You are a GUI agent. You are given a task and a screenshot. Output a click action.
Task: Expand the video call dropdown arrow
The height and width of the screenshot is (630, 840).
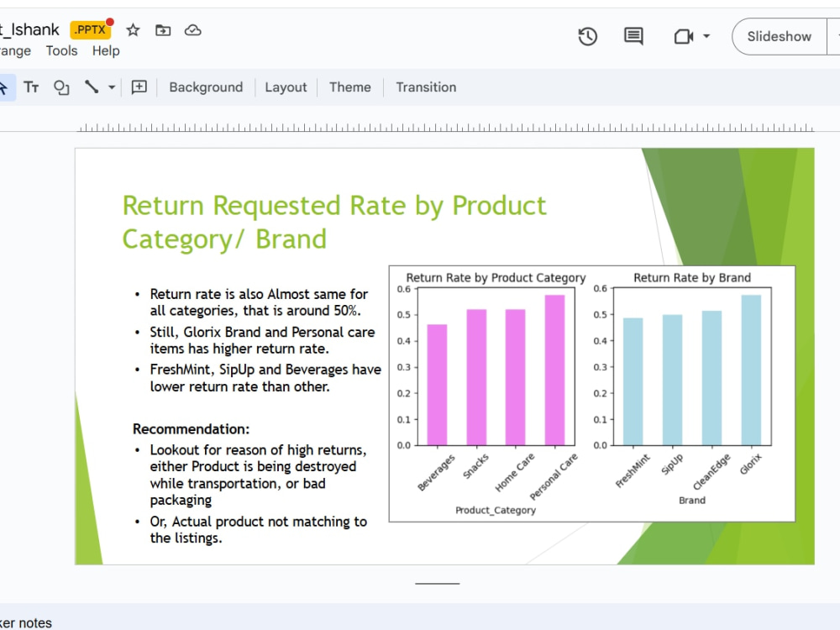click(x=706, y=36)
